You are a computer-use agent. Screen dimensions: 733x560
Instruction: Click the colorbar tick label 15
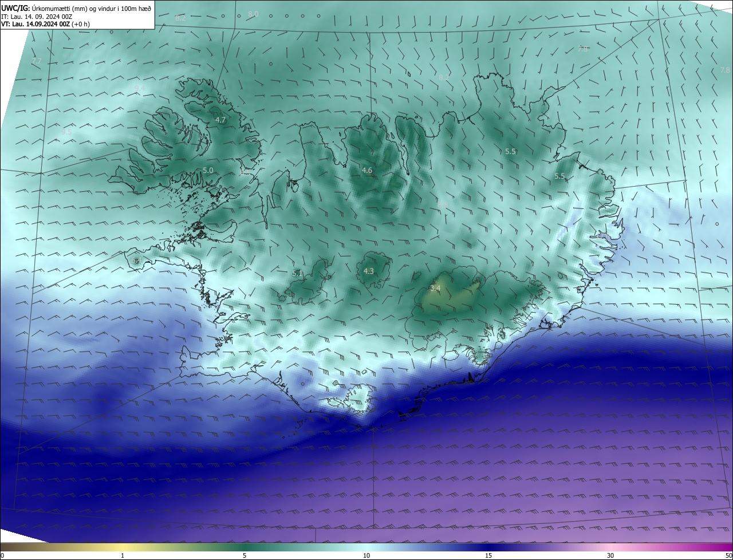(x=488, y=555)
